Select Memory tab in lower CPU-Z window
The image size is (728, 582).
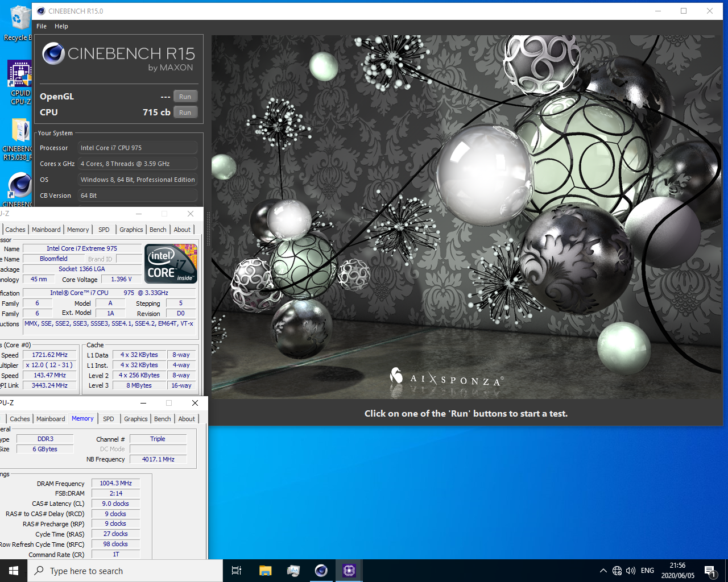(x=82, y=418)
